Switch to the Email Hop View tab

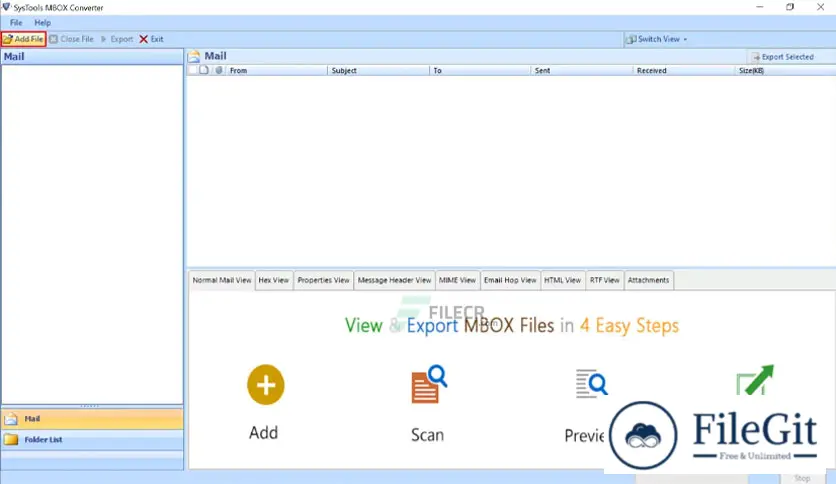point(510,280)
